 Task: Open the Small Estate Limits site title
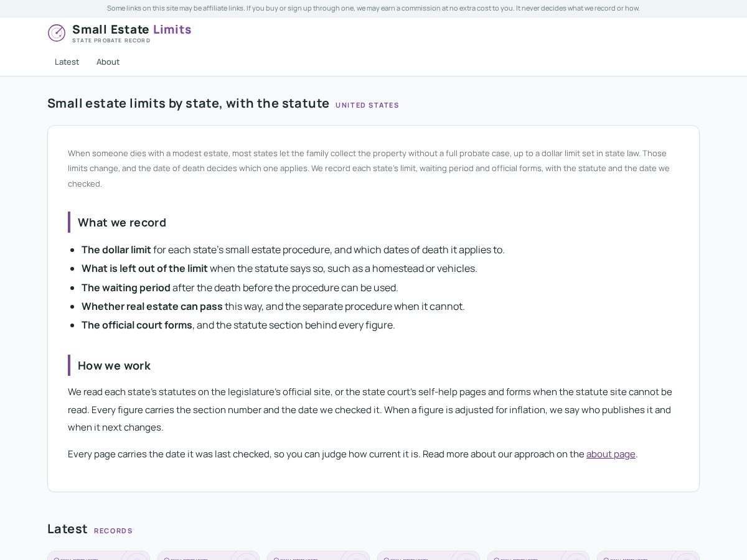(x=132, y=29)
